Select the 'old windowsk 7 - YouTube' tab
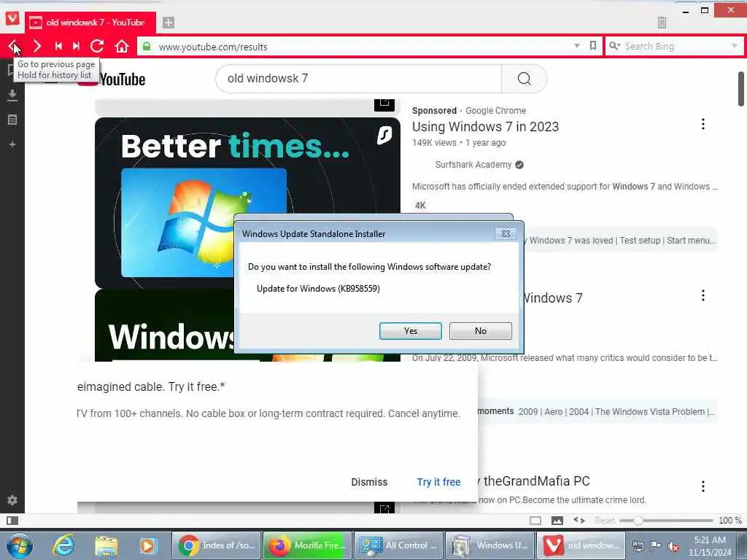Screen dimensions: 747x560 [90, 23]
